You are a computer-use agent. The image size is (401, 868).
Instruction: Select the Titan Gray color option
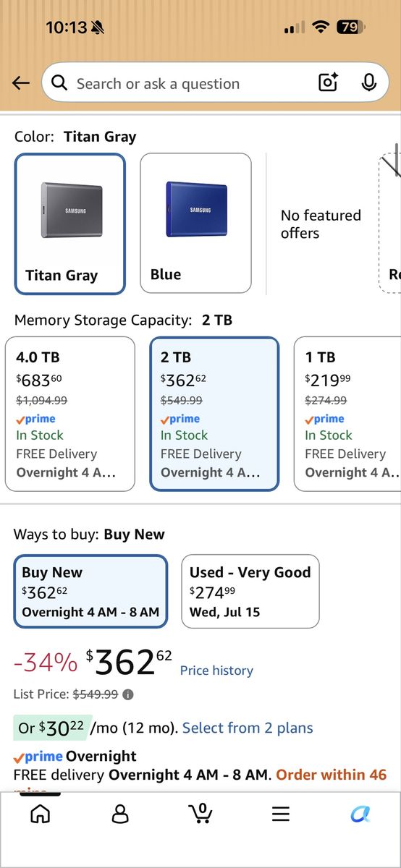70,224
